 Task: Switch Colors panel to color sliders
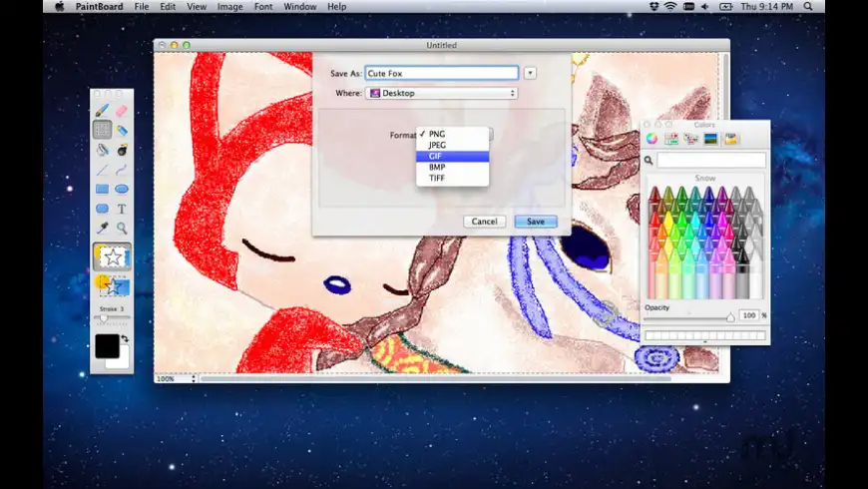click(671, 139)
